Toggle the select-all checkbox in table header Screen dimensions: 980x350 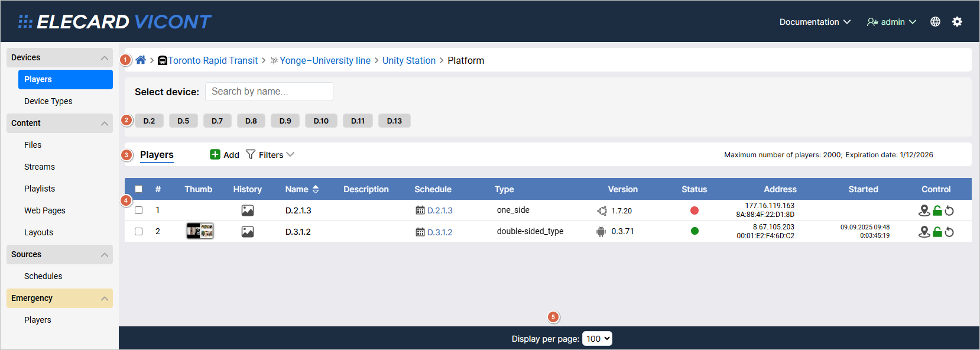[x=139, y=189]
